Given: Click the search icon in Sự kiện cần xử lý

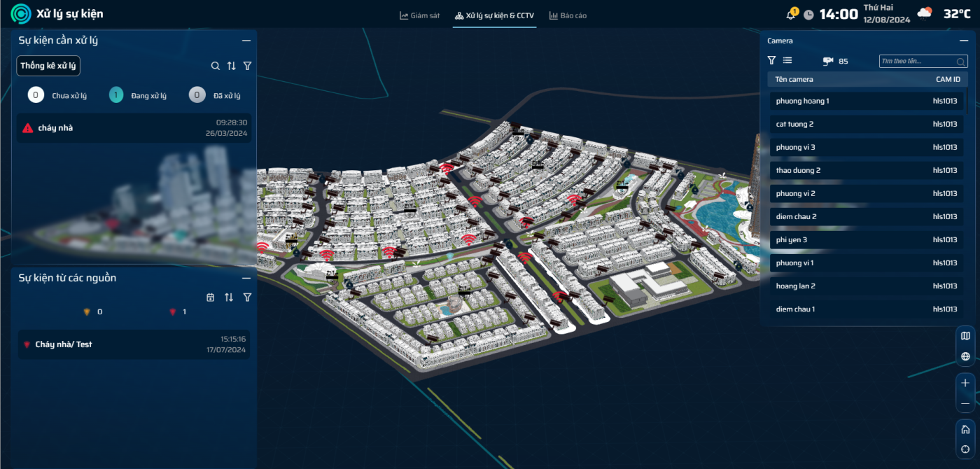Looking at the screenshot, I should (216, 66).
